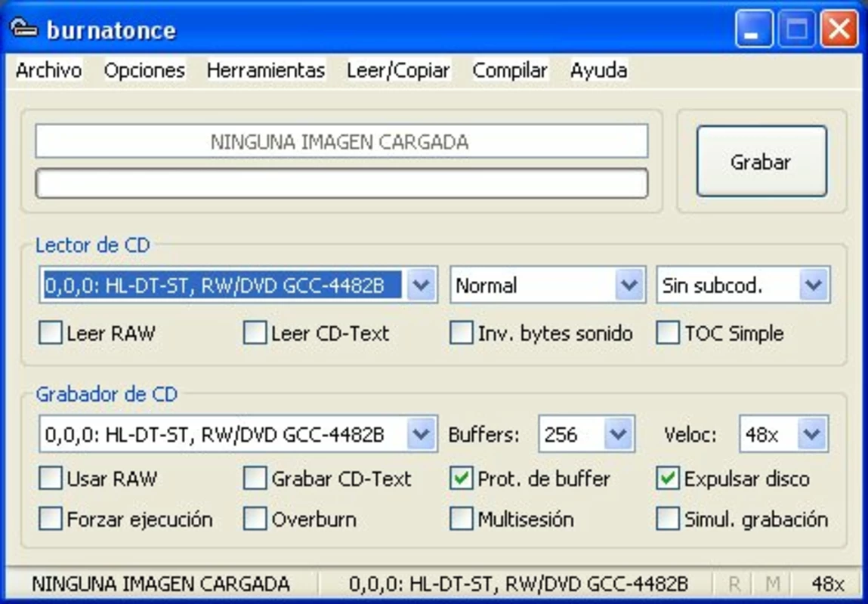Viewport: 868px width, 604px height.
Task: Expand the Veloc 48x dropdown
Action: pos(812,434)
